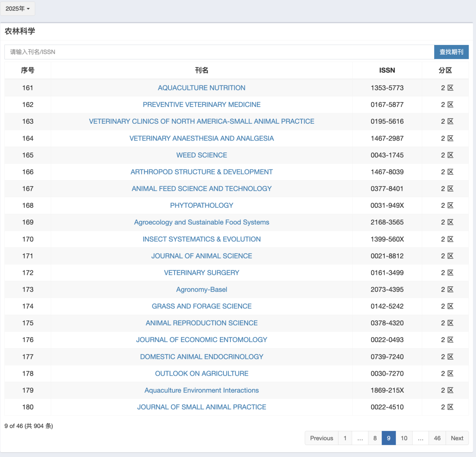Select ISSN 0022-4510 cell
The width and height of the screenshot is (476, 457).
pyautogui.click(x=387, y=407)
